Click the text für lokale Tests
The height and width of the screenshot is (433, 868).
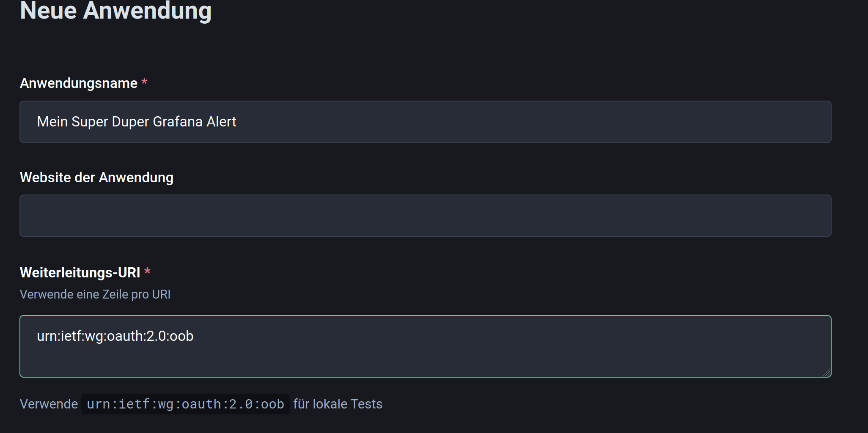(338, 404)
